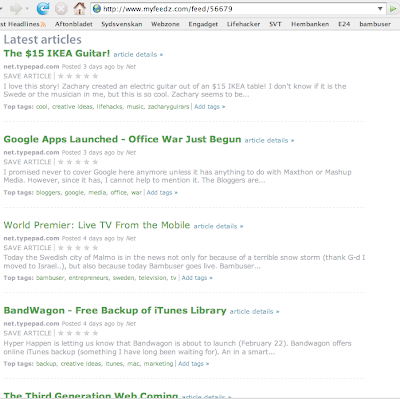The width and height of the screenshot is (400, 399).
Task: Click the 'war' tag
Action: (x=136, y=192)
